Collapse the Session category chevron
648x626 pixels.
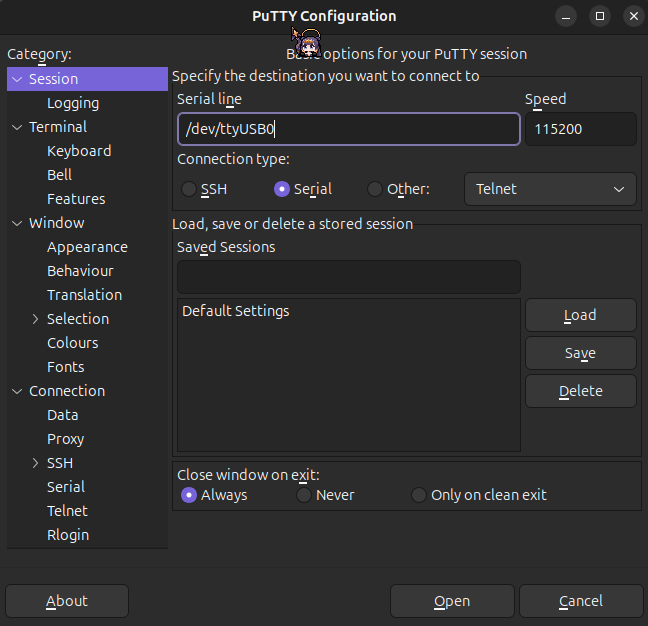click(17, 79)
